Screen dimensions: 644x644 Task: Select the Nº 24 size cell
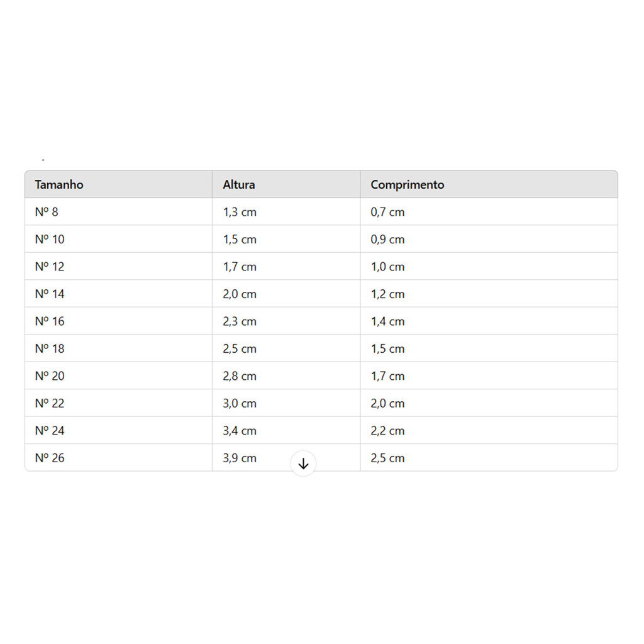tap(50, 431)
